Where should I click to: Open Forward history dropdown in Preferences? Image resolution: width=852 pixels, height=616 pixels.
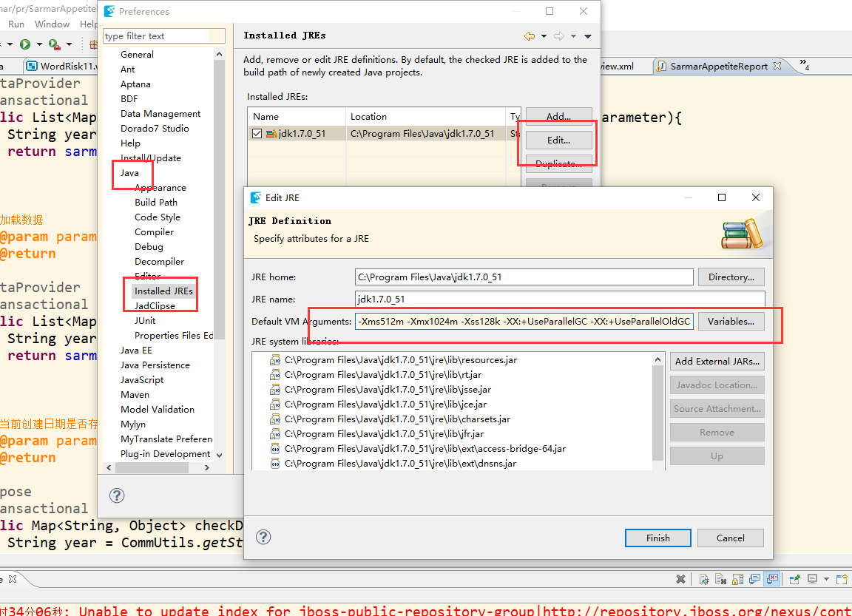click(573, 36)
